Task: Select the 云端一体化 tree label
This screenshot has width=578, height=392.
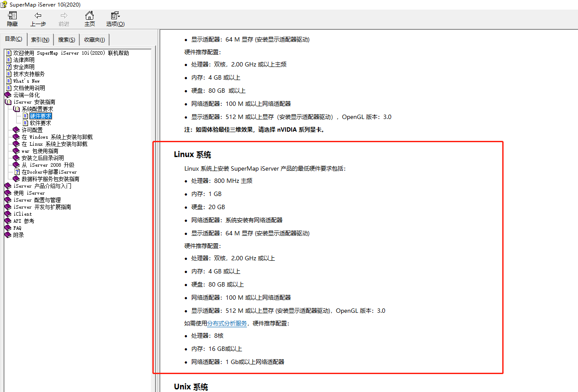Action: click(26, 95)
